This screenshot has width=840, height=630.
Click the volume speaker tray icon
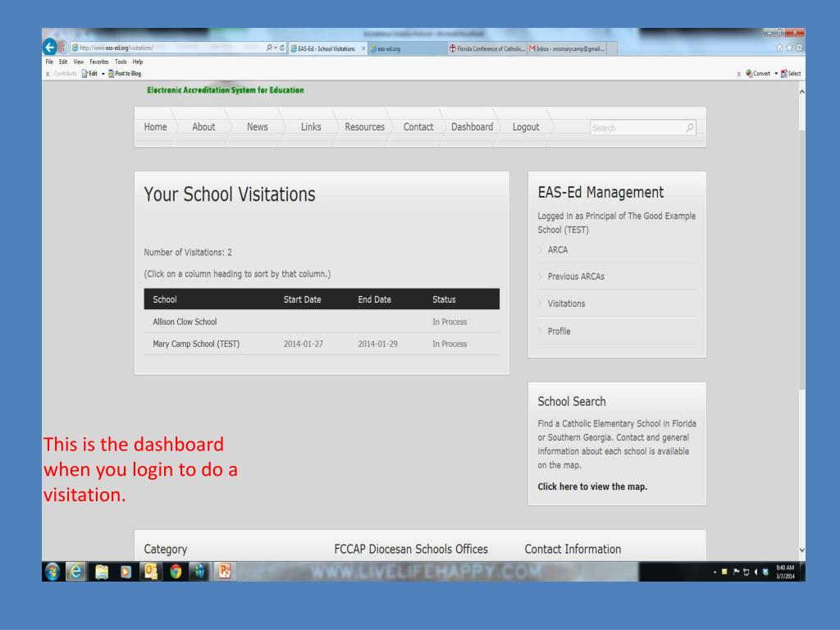pyautogui.click(x=756, y=572)
